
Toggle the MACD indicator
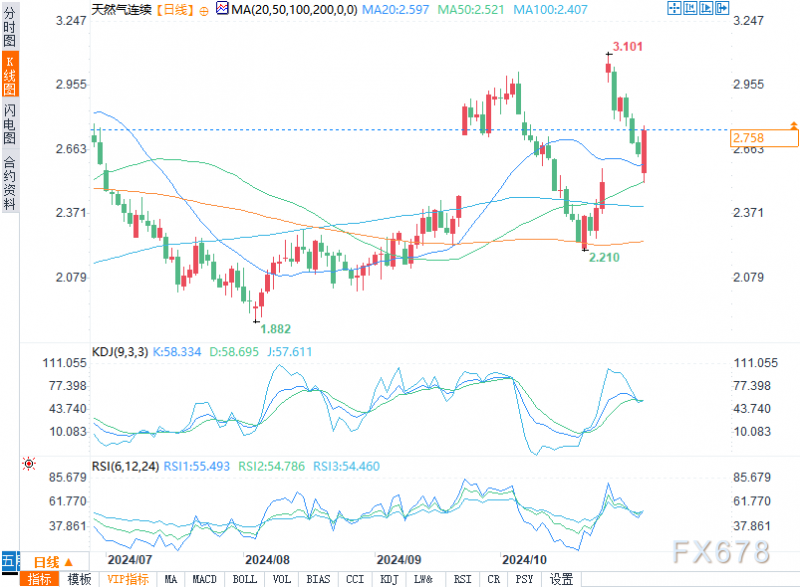205,579
